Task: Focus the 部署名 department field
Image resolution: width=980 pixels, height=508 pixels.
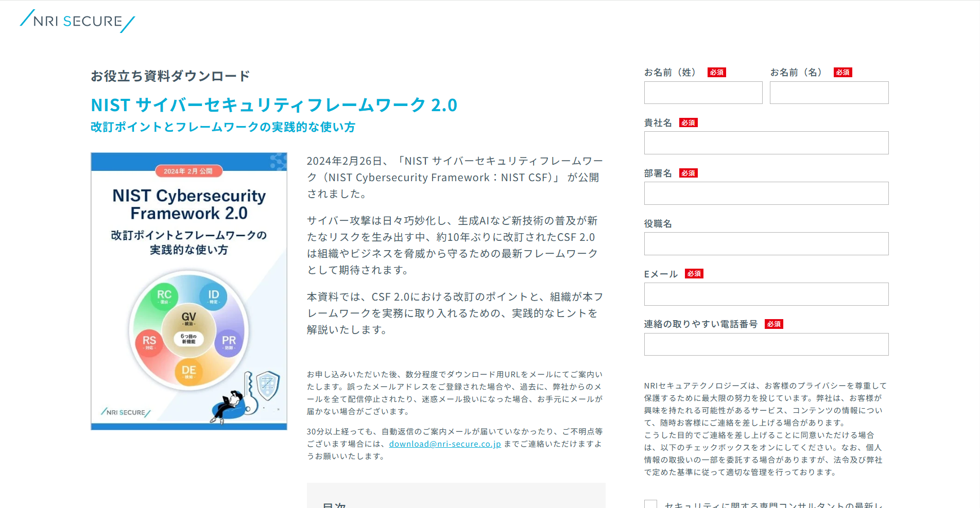Action: pos(766,193)
